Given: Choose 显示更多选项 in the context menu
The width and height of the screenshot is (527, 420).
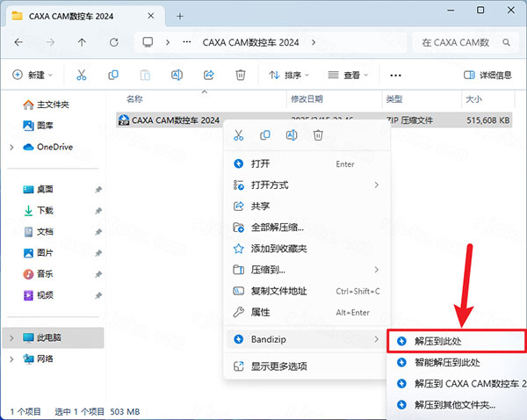Looking at the screenshot, I should [x=307, y=366].
